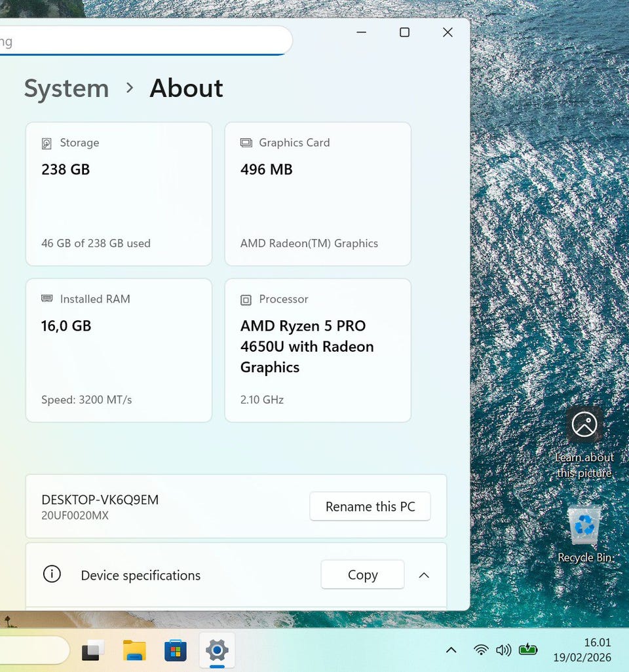Click the Rename this PC button
Screen dimensions: 629x672
click(x=370, y=506)
